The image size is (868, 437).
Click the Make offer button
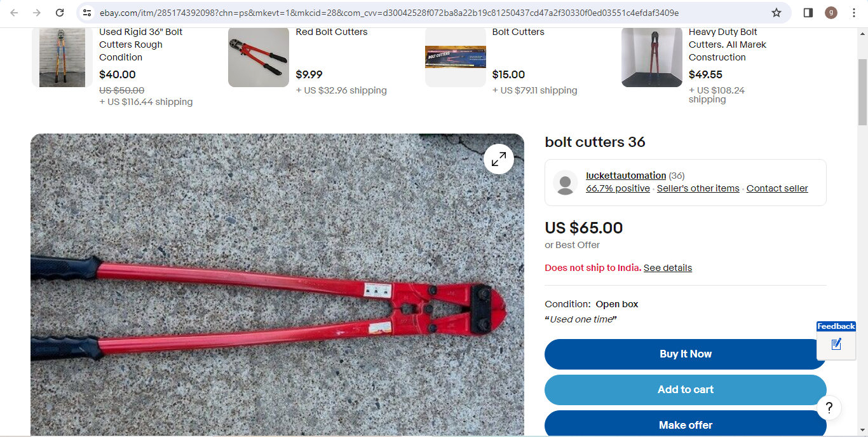[686, 424]
